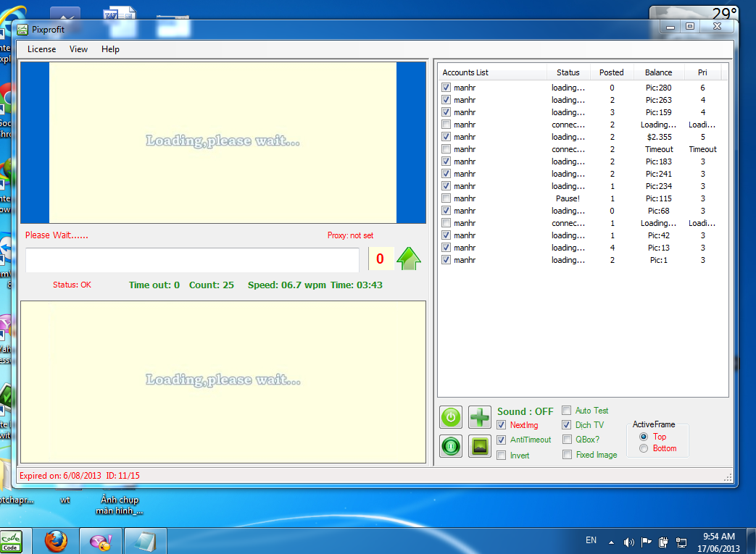
Task: Click the green power button icon
Action: pyautogui.click(x=451, y=417)
